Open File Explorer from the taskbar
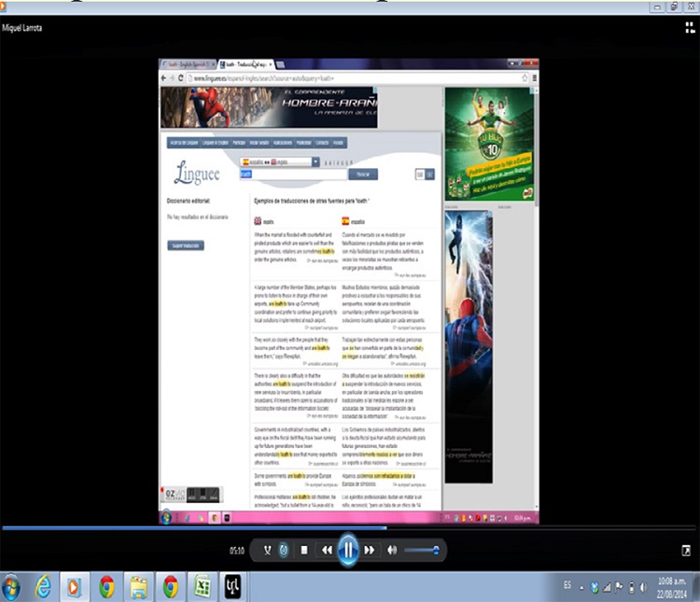Viewport: 700px width, 602px height. tap(138, 586)
